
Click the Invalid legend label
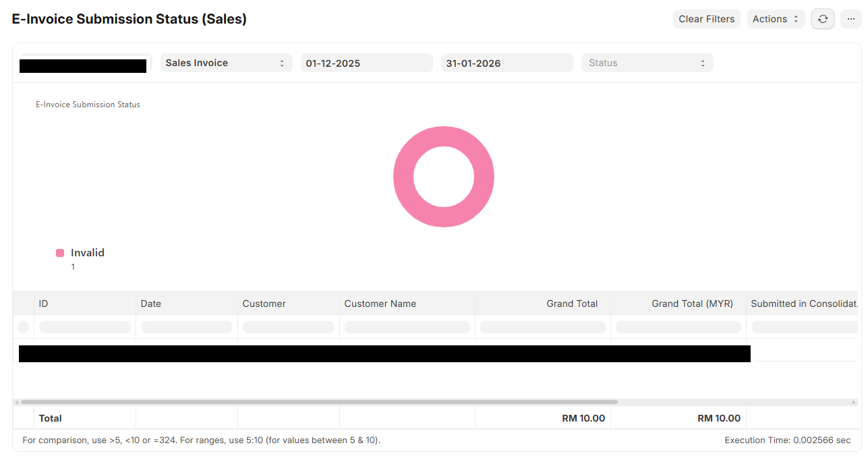tap(88, 253)
